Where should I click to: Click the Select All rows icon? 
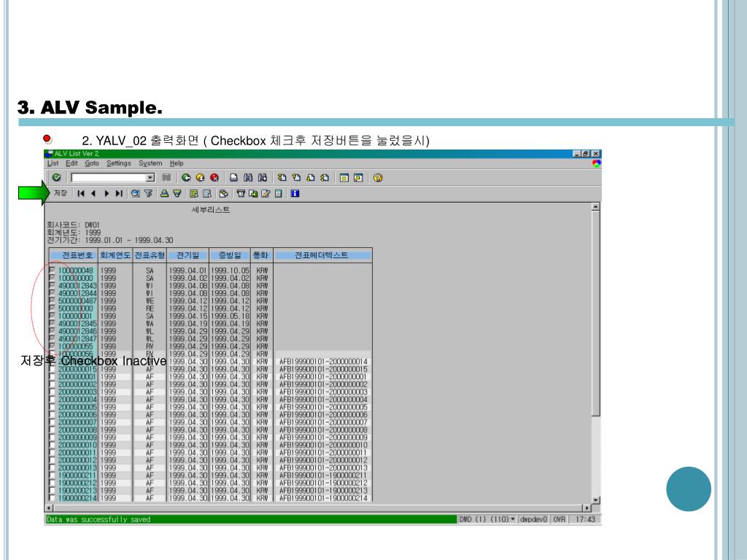click(x=193, y=193)
